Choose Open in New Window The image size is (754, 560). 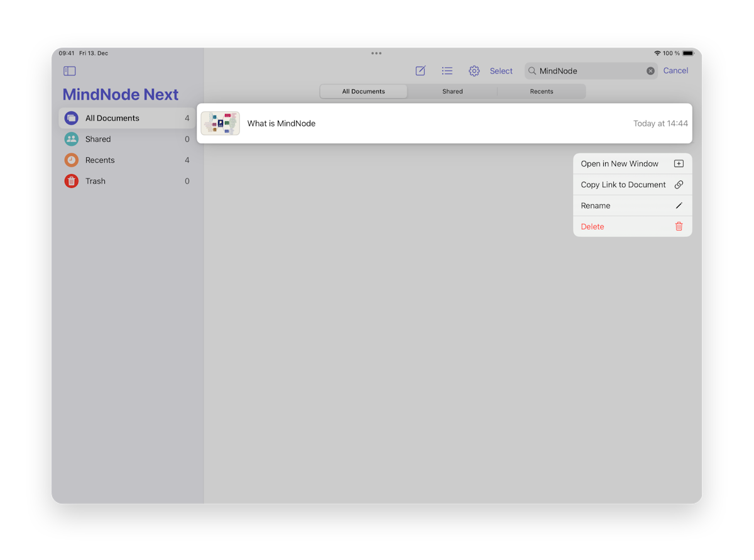point(632,163)
